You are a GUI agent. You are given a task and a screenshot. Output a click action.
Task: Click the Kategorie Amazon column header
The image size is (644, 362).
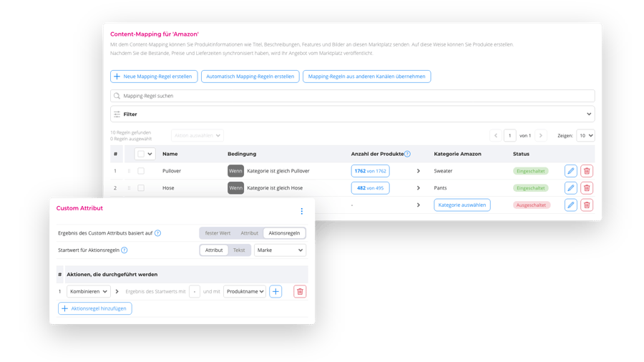[x=457, y=154]
